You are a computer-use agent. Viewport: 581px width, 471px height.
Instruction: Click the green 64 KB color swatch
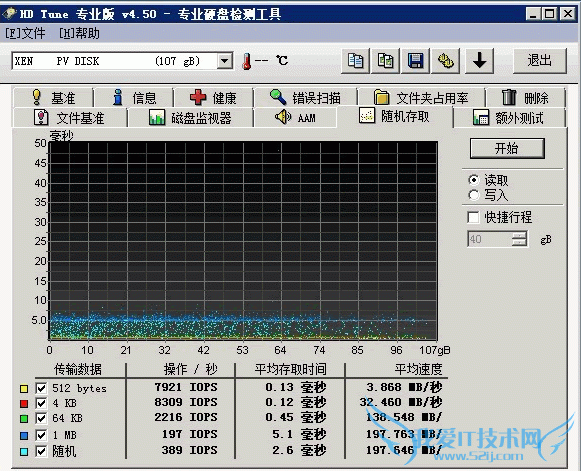24,419
